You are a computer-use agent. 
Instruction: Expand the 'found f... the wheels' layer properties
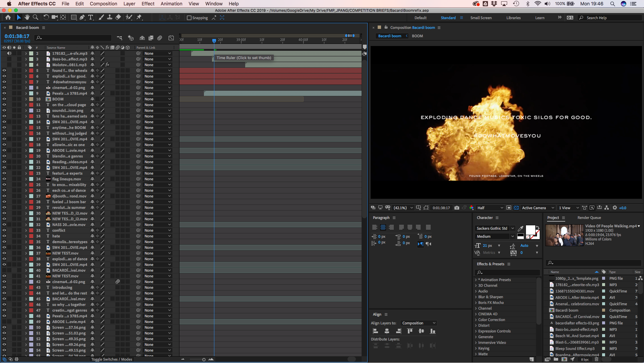(26, 71)
